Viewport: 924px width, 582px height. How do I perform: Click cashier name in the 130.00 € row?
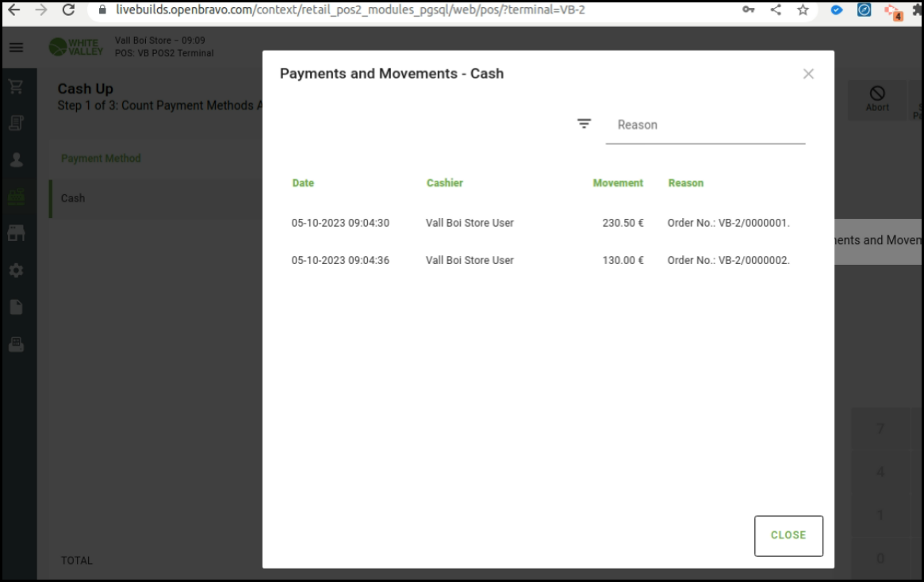[x=470, y=260]
